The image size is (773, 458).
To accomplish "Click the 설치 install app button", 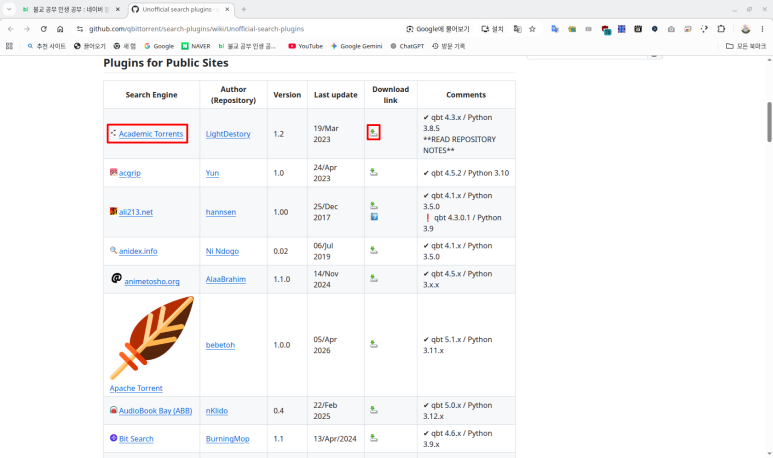I will (492, 29).
